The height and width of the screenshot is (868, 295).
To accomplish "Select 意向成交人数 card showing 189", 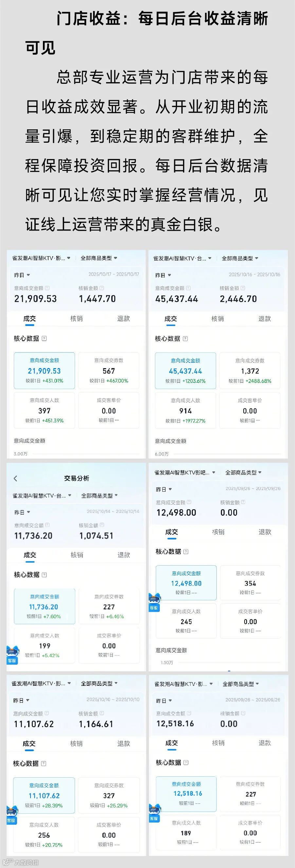I will coord(186,833).
